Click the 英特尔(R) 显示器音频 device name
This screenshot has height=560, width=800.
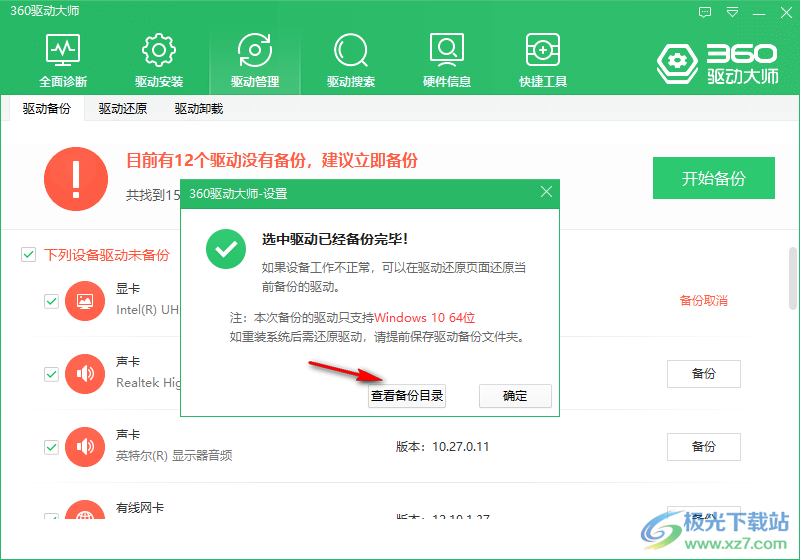[x=174, y=455]
